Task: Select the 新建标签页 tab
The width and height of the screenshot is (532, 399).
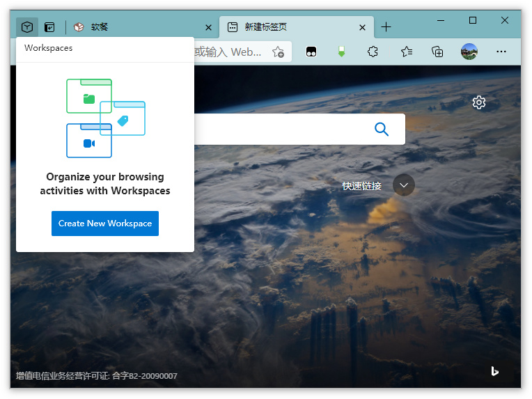Action: pos(292,27)
